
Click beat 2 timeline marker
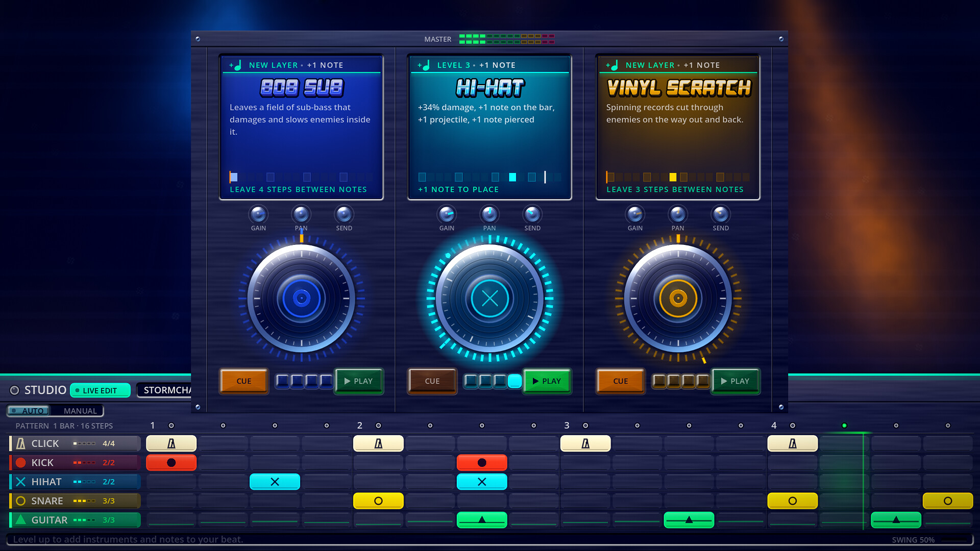tap(378, 425)
